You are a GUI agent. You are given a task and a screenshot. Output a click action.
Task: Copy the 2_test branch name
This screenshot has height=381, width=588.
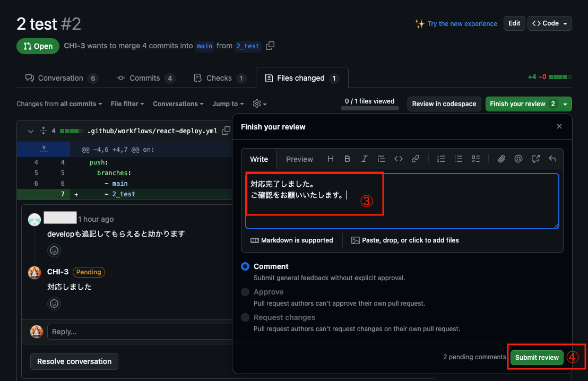point(270,46)
